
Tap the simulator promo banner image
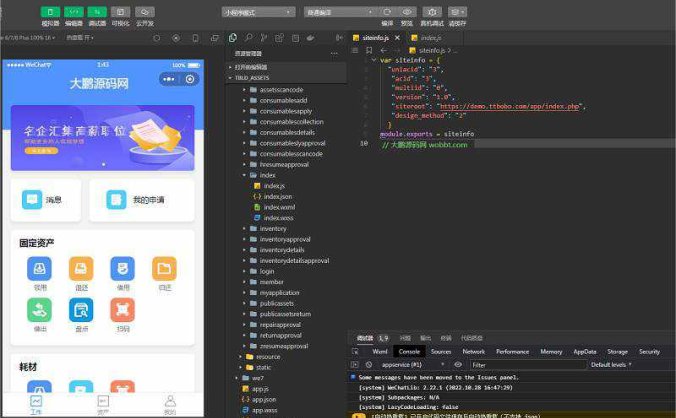click(103, 137)
